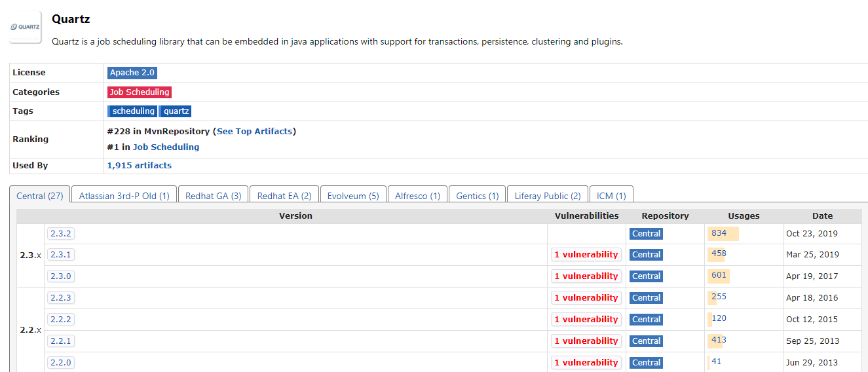This screenshot has height=372, width=868.
Task: Click the Quartz logo thumbnail
Action: pos(26,27)
